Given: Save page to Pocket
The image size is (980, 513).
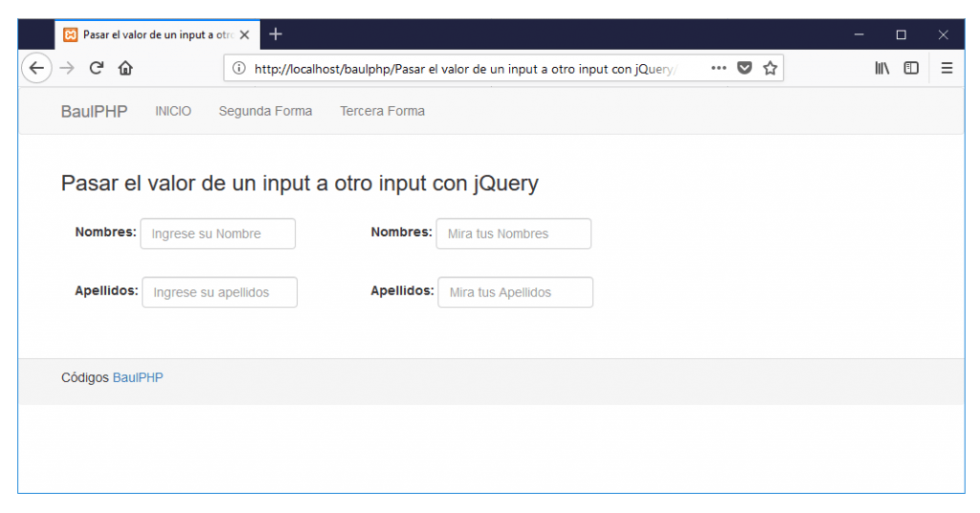Looking at the screenshot, I should tap(744, 68).
